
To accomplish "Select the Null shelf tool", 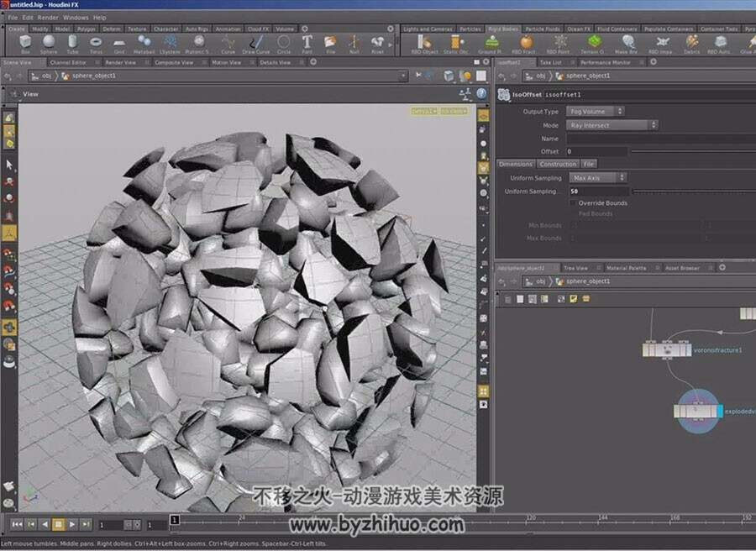I will click(x=354, y=44).
